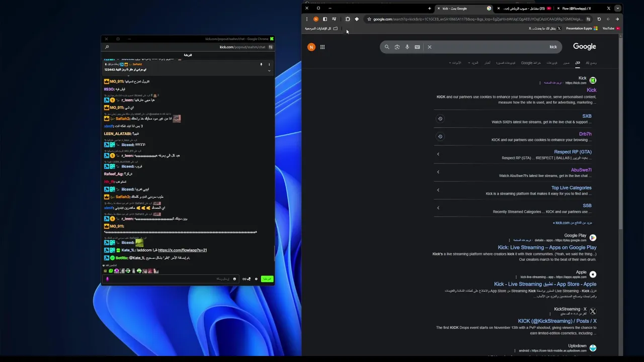This screenshot has width=644, height=362.
Task: Open the SXB sitelink result
Action: click(x=587, y=116)
